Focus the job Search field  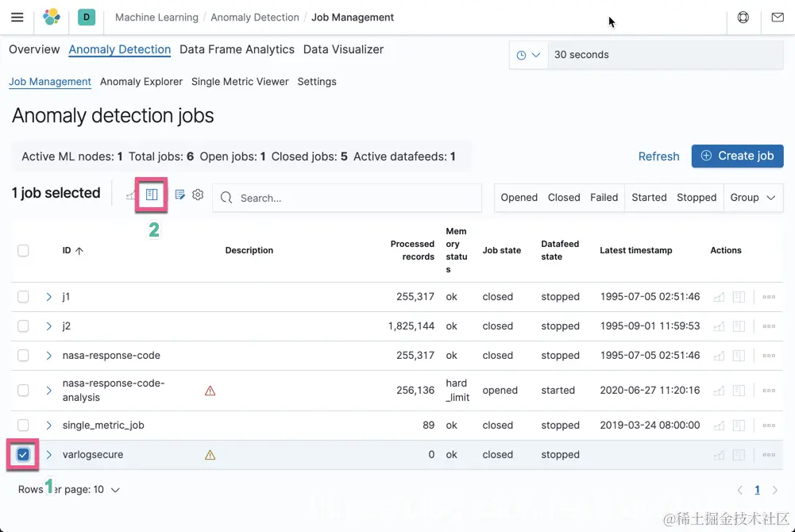point(347,198)
